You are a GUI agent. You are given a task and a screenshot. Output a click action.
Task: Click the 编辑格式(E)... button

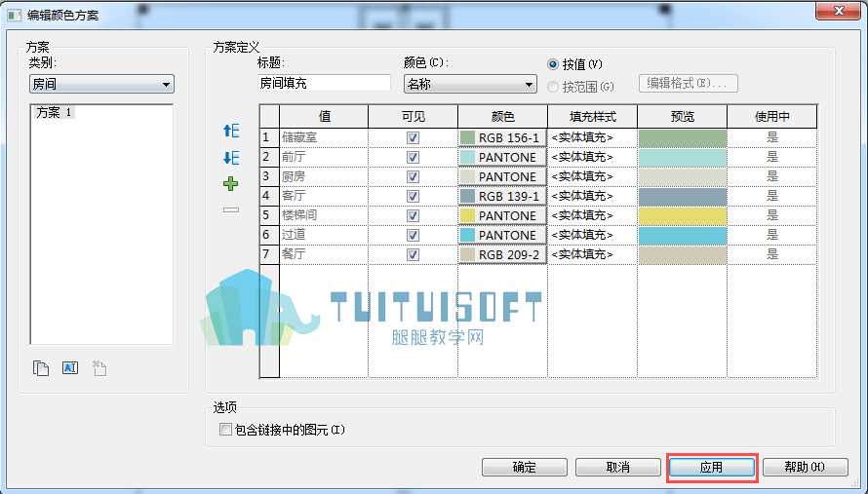click(689, 84)
